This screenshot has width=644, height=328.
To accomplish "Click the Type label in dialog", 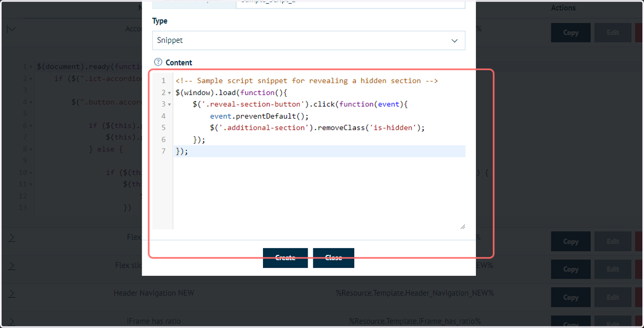I will pyautogui.click(x=160, y=21).
